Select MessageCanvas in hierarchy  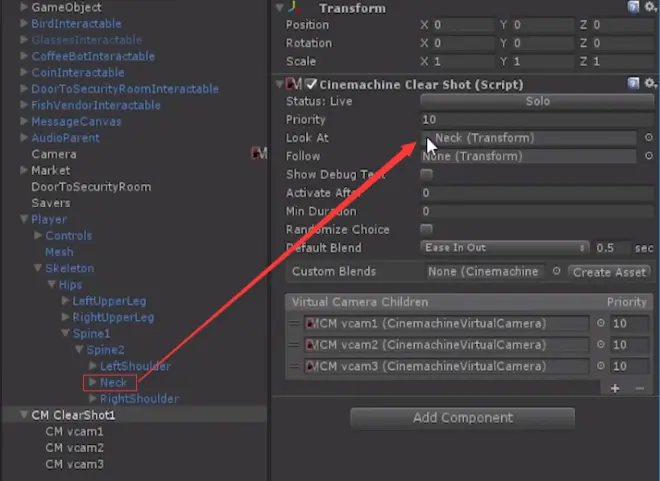(76, 121)
